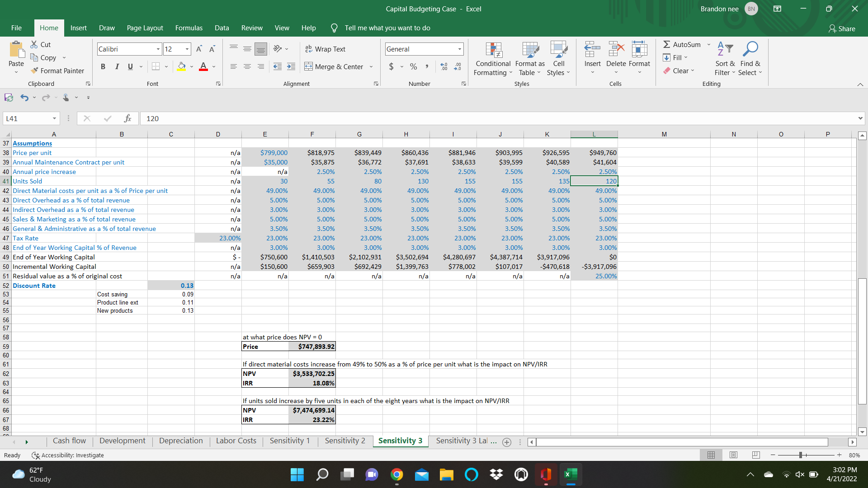The height and width of the screenshot is (488, 868).
Task: Select the Format Painter tool
Action: click(x=57, y=70)
